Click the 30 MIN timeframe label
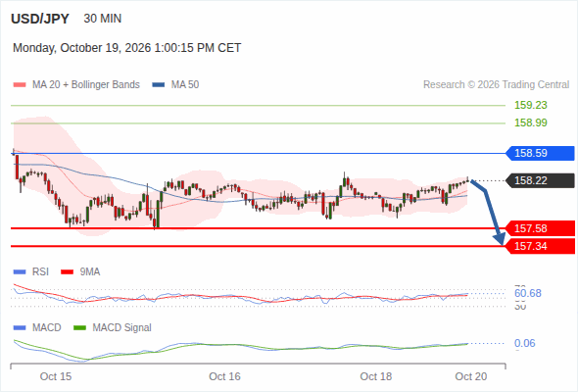This screenshot has height=392, width=578. (103, 19)
